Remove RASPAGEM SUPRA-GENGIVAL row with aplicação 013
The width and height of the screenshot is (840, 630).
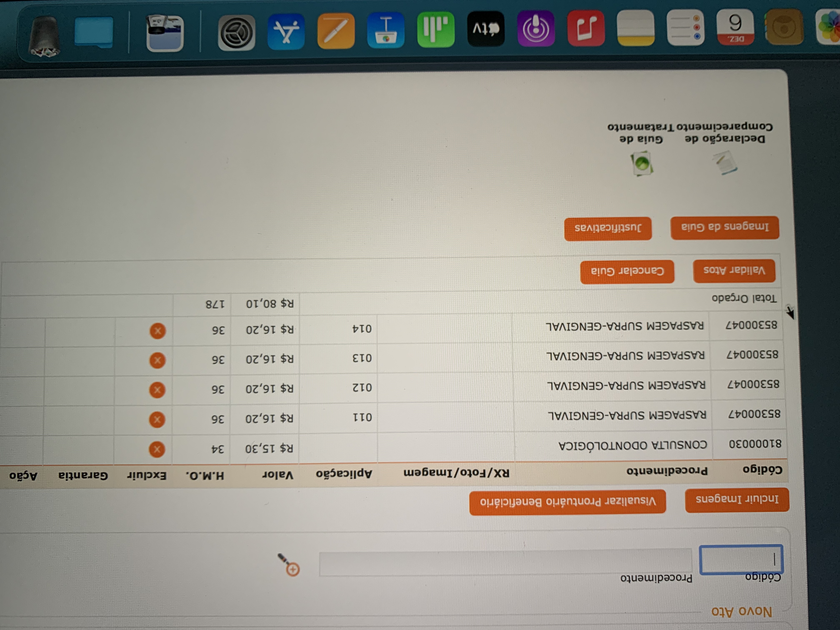pyautogui.click(x=157, y=360)
